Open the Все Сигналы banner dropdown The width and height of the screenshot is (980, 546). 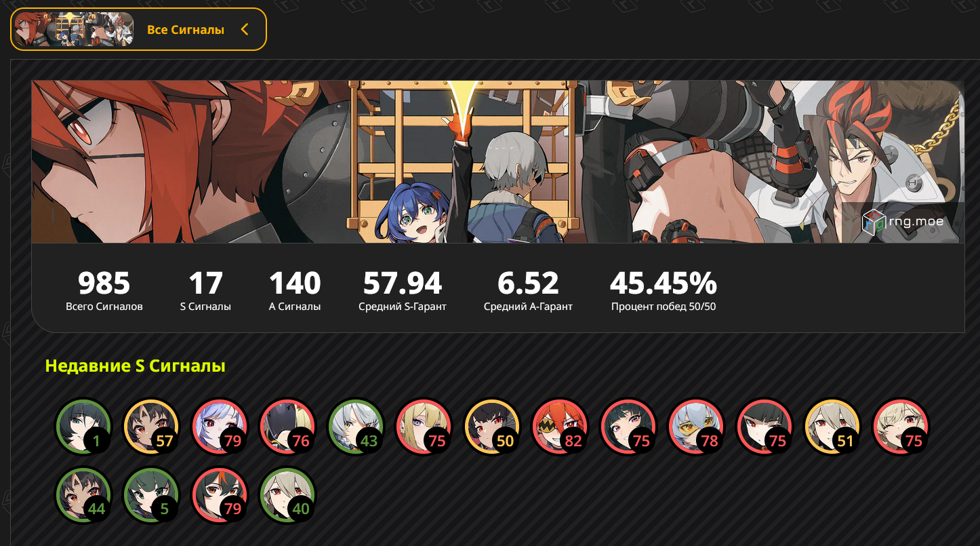click(x=138, y=29)
